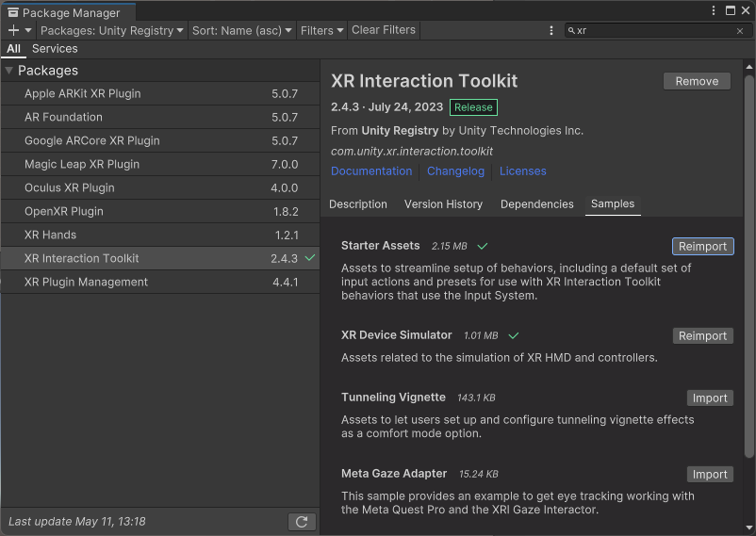Viewport: 756px width, 536px height.
Task: Open the window kebab menu in title bar
Action: coord(714,10)
